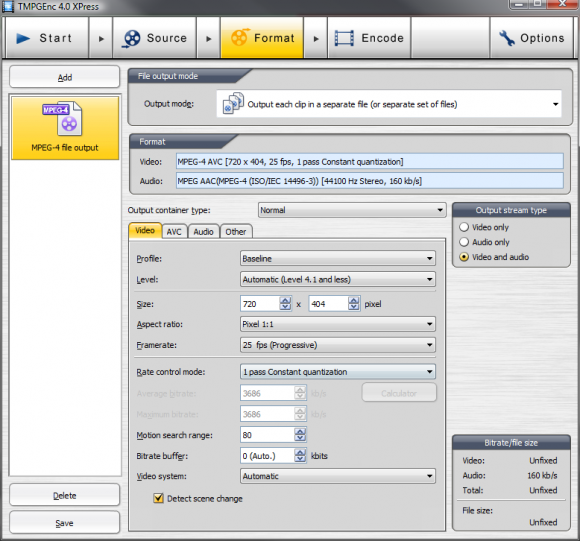Go to the Source stage
Image resolution: width=580 pixels, height=541 pixels.
(154, 38)
